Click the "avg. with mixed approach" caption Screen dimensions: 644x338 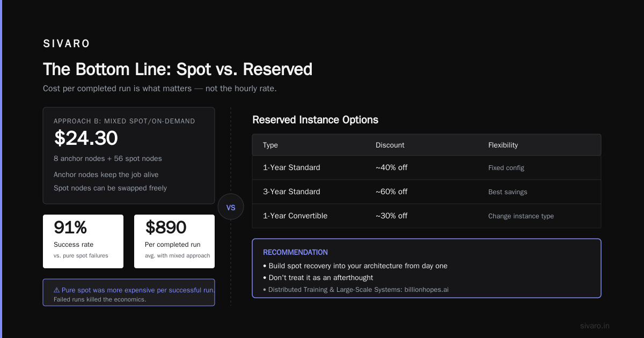pos(178,255)
